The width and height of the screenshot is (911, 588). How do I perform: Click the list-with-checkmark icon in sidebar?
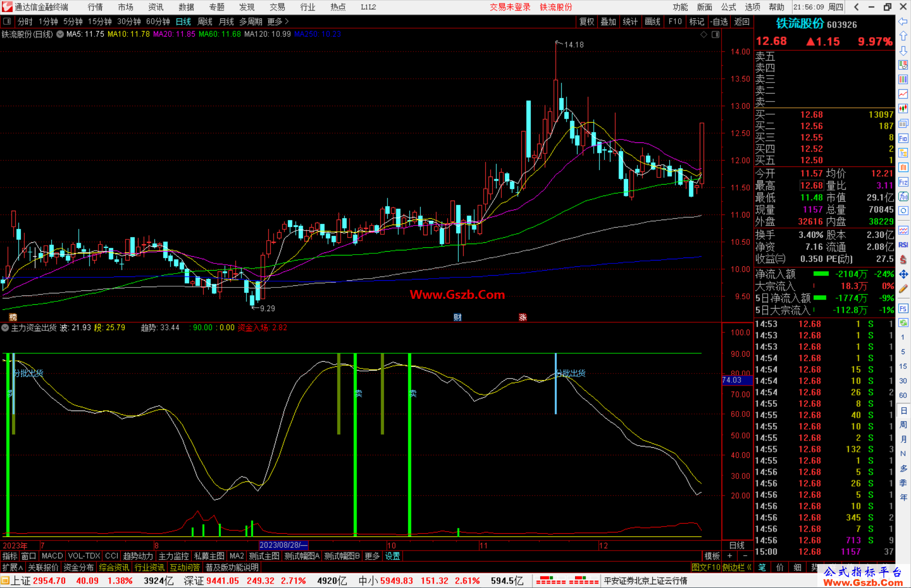click(903, 65)
